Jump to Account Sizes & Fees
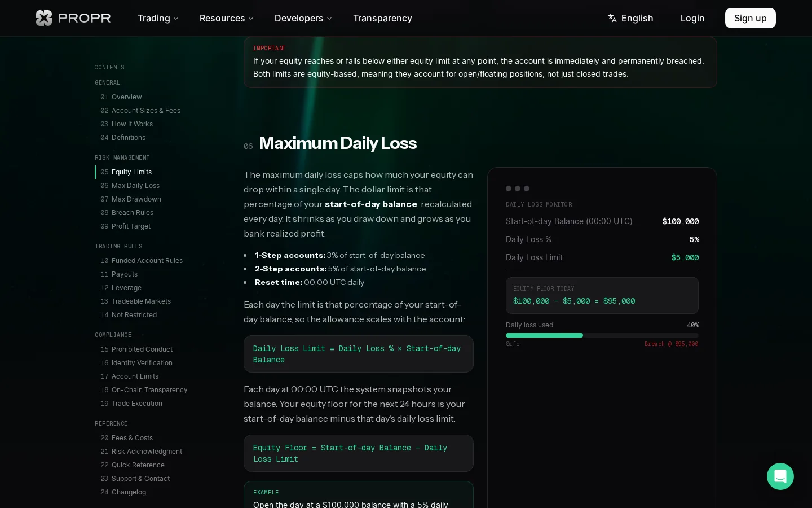 tap(140, 111)
